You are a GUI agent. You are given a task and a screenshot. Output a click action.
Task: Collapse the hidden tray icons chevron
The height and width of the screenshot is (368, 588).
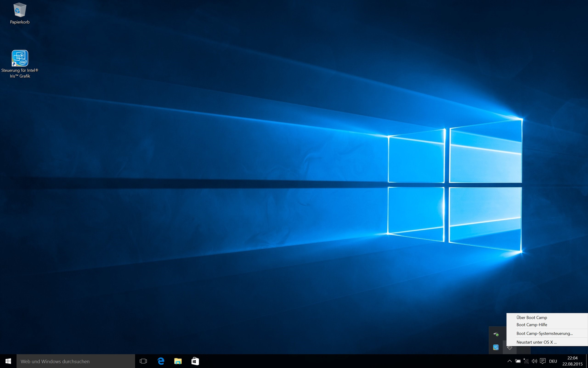click(510, 361)
